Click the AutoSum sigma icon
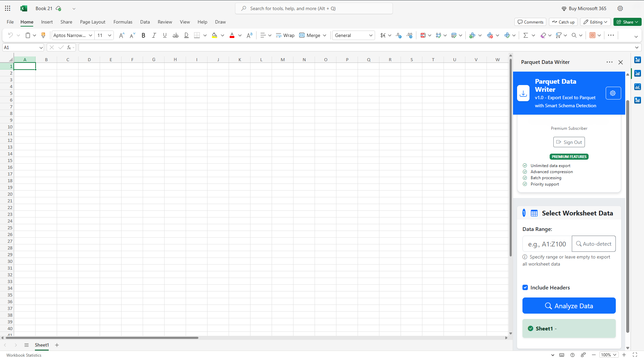This screenshot has width=644, height=358. click(526, 35)
